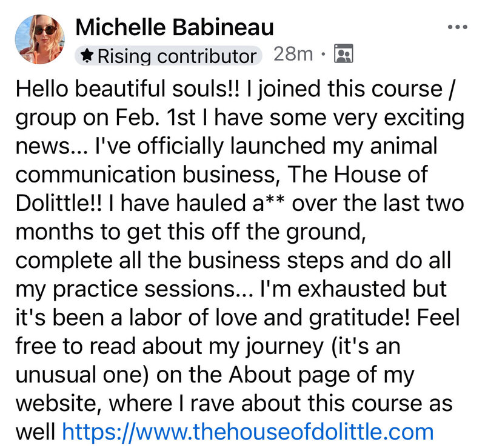Click the "Hello beautiful souls!!" opening text
Screen dimensions: 485x448
point(129,89)
